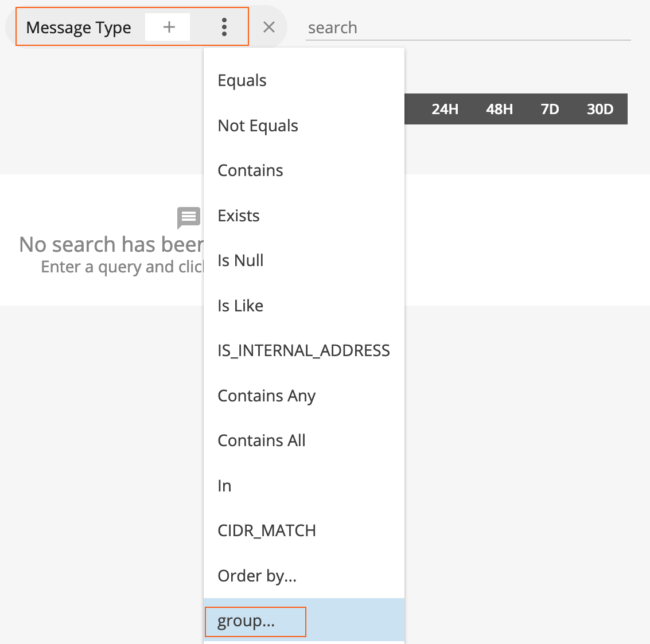This screenshot has width=650, height=644.
Task: Set time range to 30D
Action: coord(600,109)
